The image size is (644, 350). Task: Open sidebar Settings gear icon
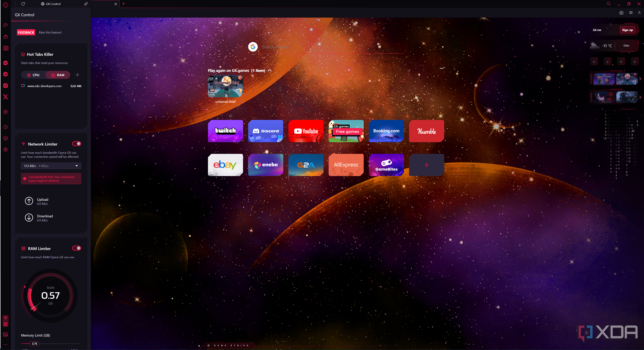coord(6,150)
